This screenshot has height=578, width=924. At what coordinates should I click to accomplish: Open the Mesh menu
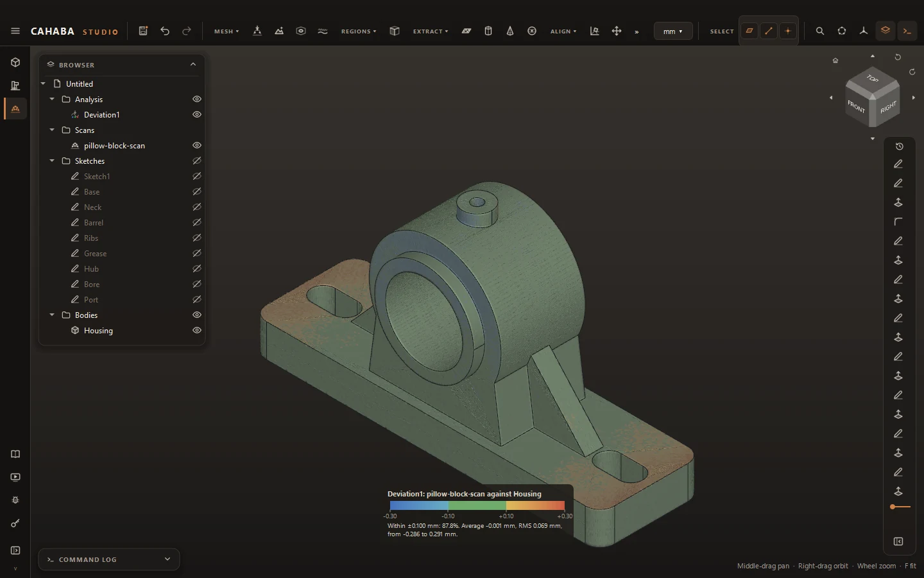[x=227, y=31]
